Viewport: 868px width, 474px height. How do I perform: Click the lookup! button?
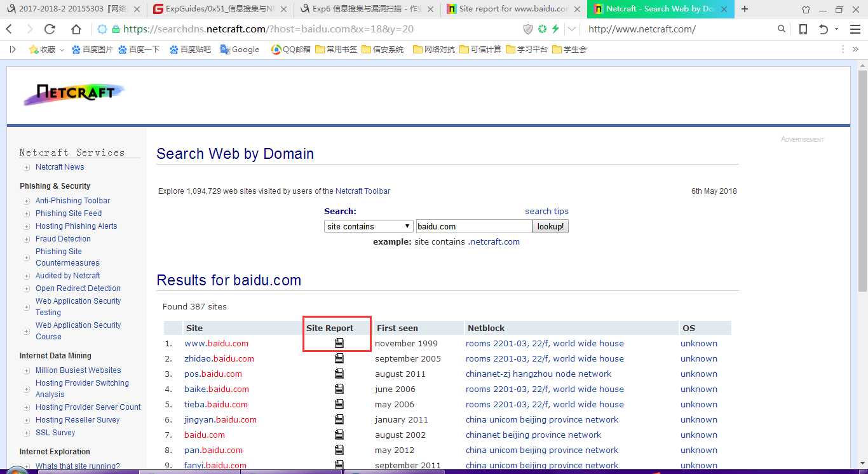tap(550, 226)
